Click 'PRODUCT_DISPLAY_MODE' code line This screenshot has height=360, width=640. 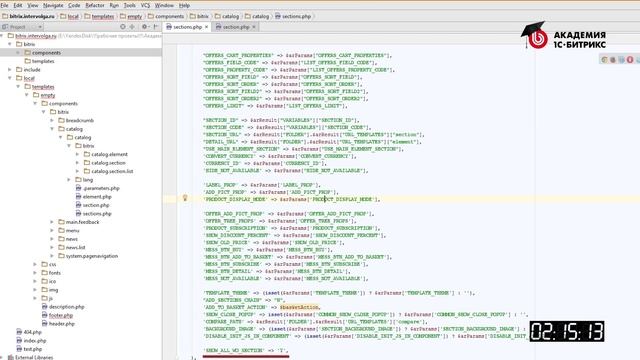[292, 199]
